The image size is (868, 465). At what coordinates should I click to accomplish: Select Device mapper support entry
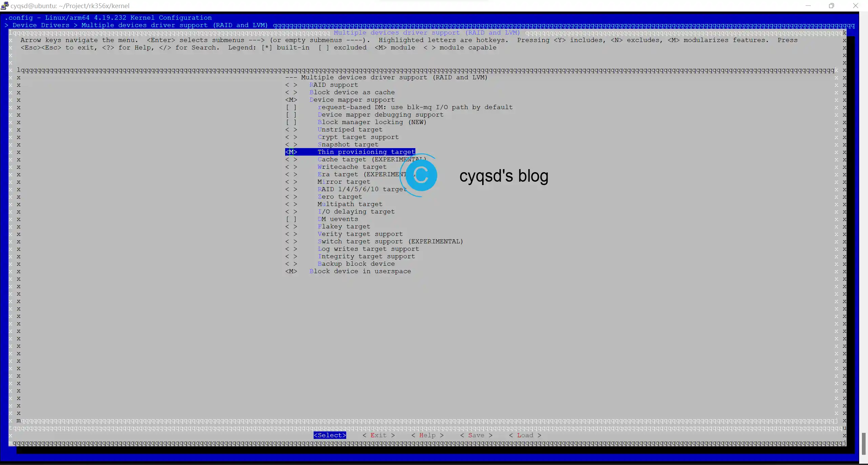pos(340,100)
